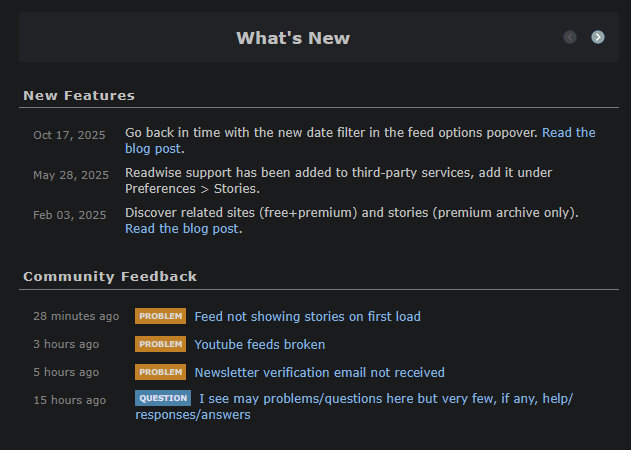Click the Feb 03, 2025 date
This screenshot has height=450, width=631.
69,215
